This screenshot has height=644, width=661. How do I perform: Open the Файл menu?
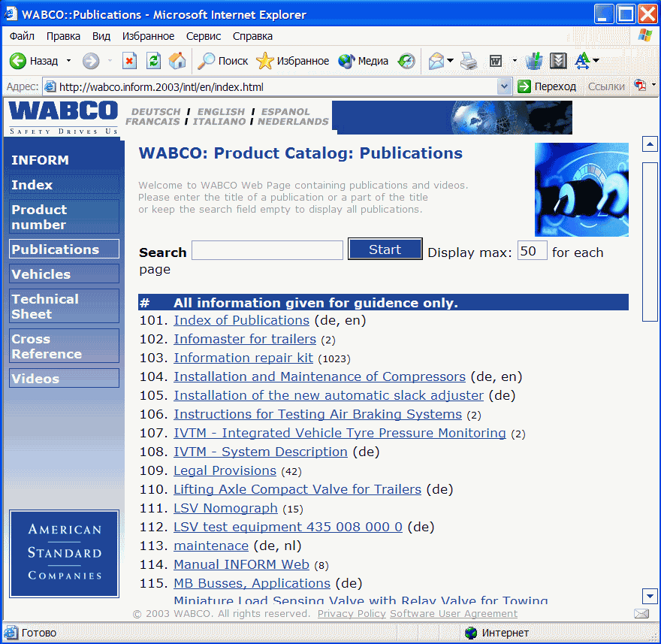tap(22, 36)
